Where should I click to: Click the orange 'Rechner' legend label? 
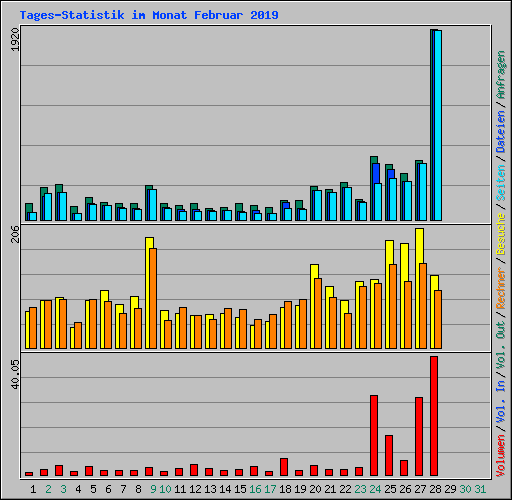click(x=501, y=288)
